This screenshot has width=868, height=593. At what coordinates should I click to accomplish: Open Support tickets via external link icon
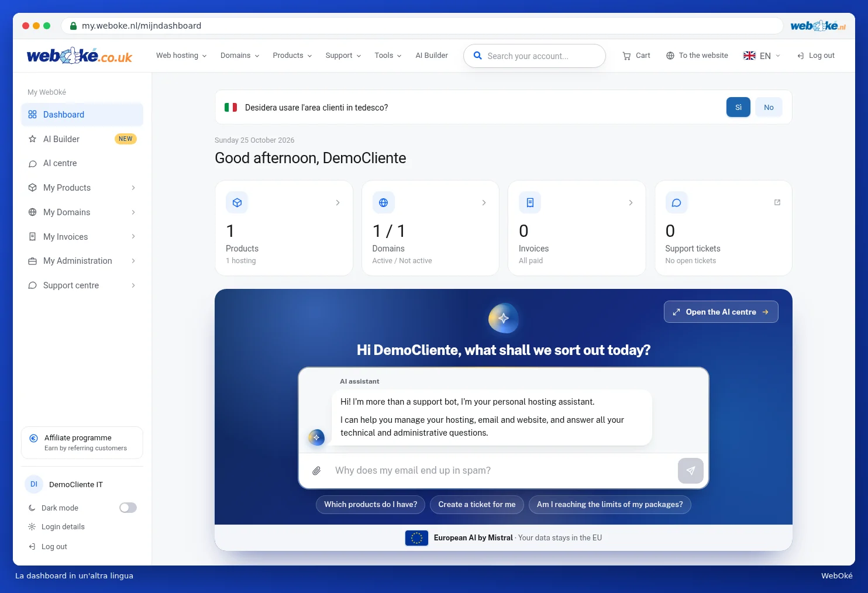click(x=777, y=202)
